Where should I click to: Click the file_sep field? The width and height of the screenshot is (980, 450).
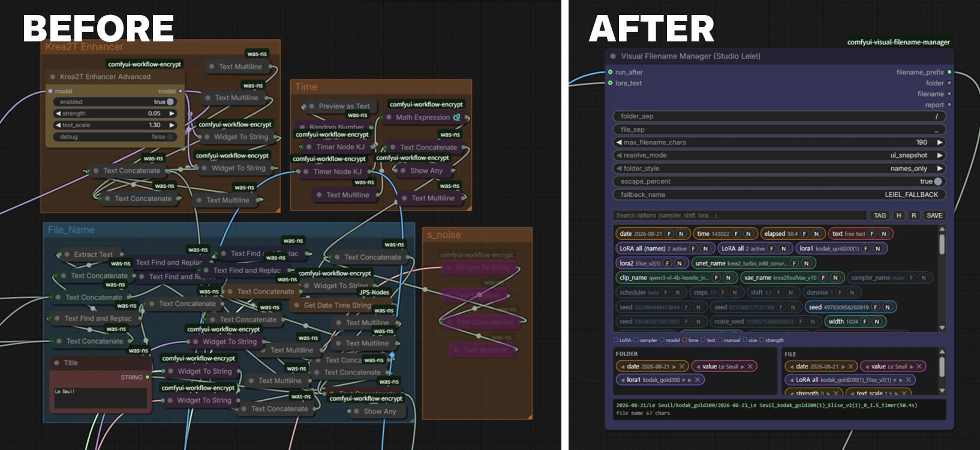tap(779, 130)
